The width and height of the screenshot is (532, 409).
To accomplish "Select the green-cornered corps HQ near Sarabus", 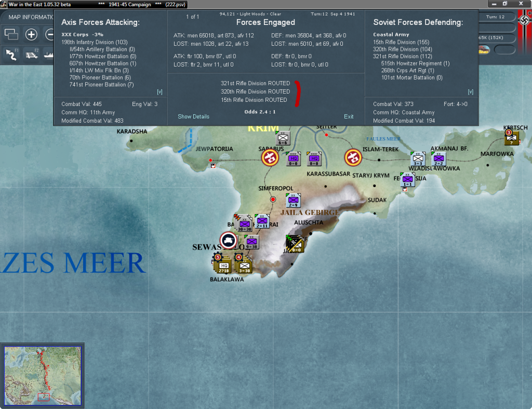I will click(x=294, y=159).
